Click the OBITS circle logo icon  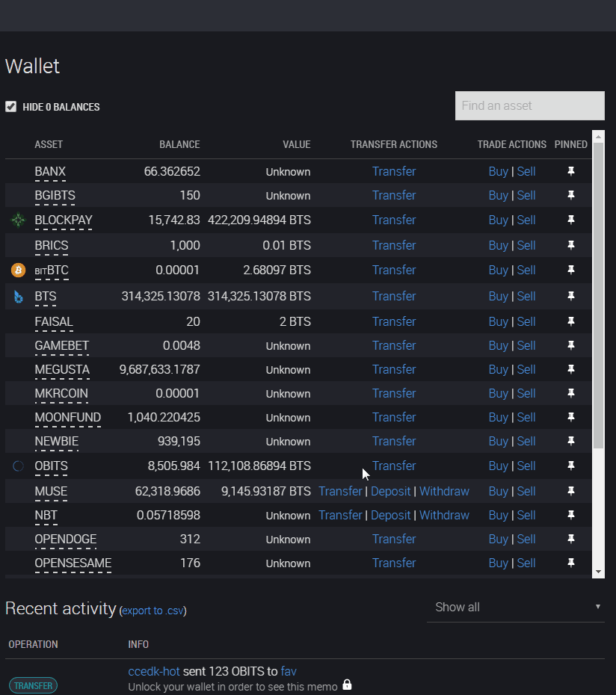click(x=18, y=466)
